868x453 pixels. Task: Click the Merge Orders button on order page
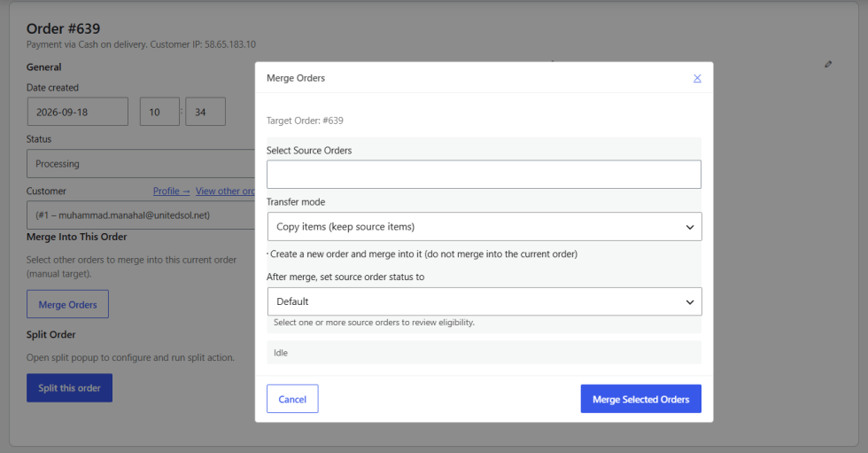pyautogui.click(x=67, y=304)
